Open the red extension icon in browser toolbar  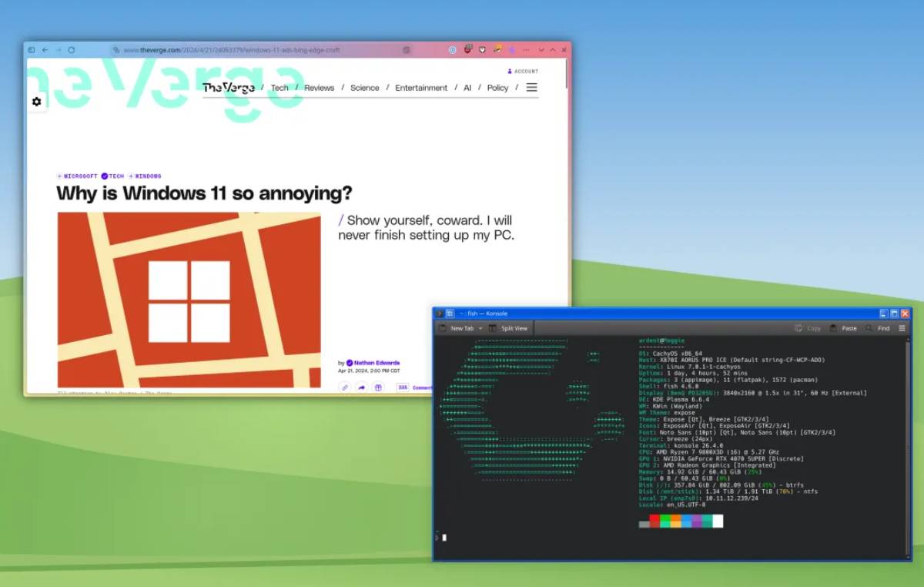tap(468, 49)
